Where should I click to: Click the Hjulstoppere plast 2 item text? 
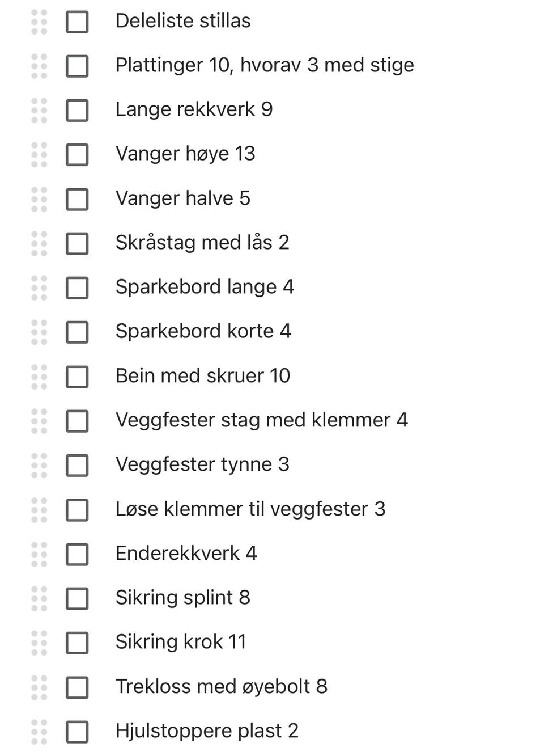tap(207, 731)
